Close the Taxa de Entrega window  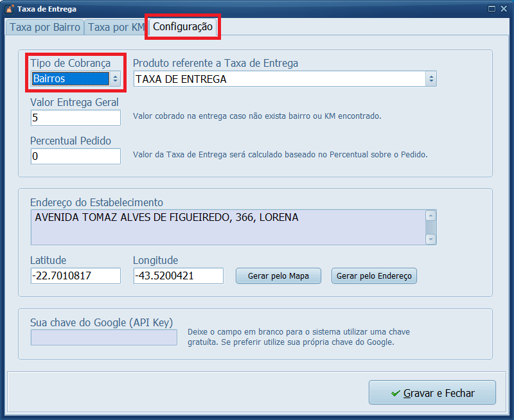coord(504,9)
